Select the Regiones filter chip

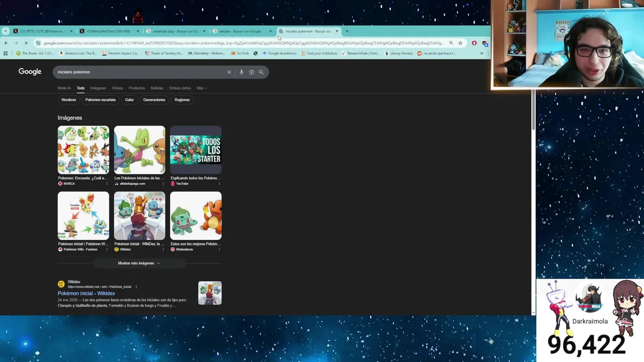(x=182, y=100)
